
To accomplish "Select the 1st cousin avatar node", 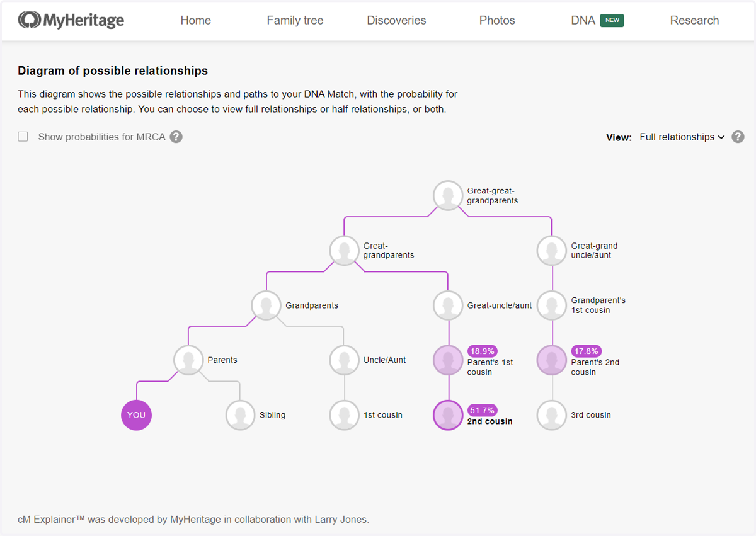I will [x=345, y=415].
